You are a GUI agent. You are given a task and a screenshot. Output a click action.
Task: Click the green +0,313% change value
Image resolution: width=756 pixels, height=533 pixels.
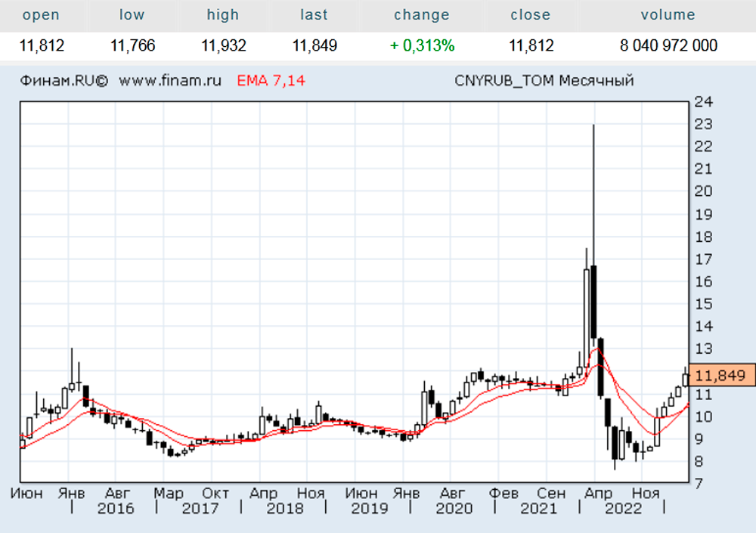pyautogui.click(x=422, y=46)
